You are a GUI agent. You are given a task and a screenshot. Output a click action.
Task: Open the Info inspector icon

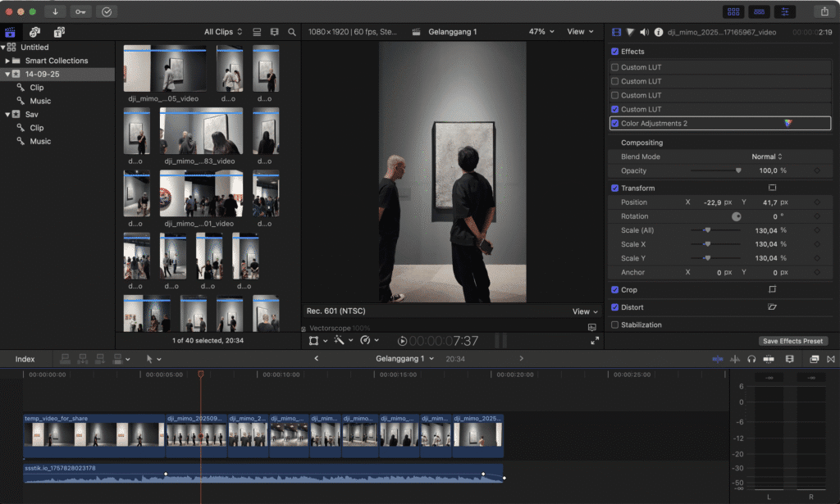(658, 32)
